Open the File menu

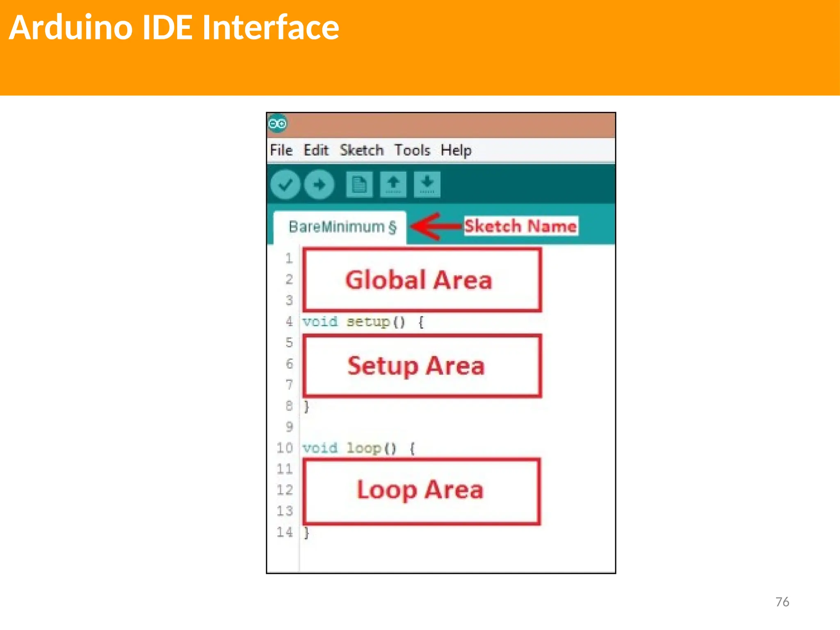pos(281,150)
